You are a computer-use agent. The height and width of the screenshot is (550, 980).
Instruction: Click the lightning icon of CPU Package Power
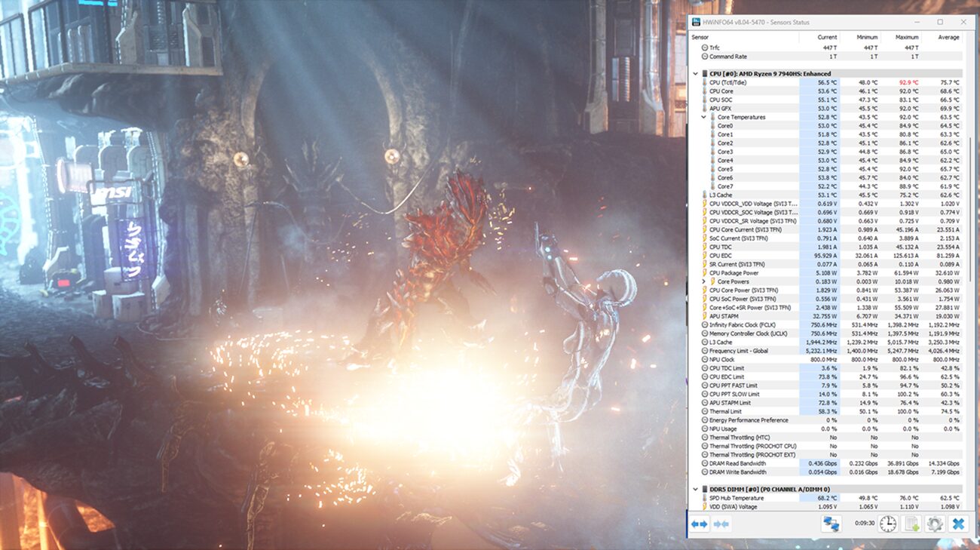(705, 273)
